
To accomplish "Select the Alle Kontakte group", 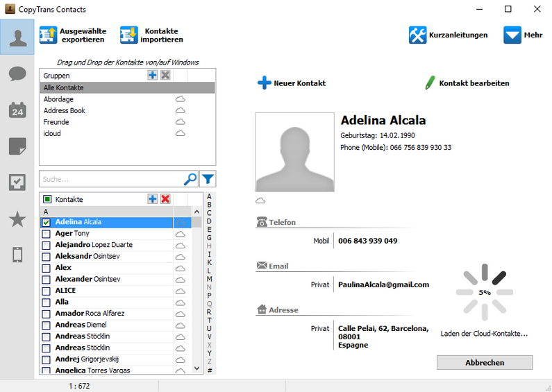I will (x=128, y=87).
